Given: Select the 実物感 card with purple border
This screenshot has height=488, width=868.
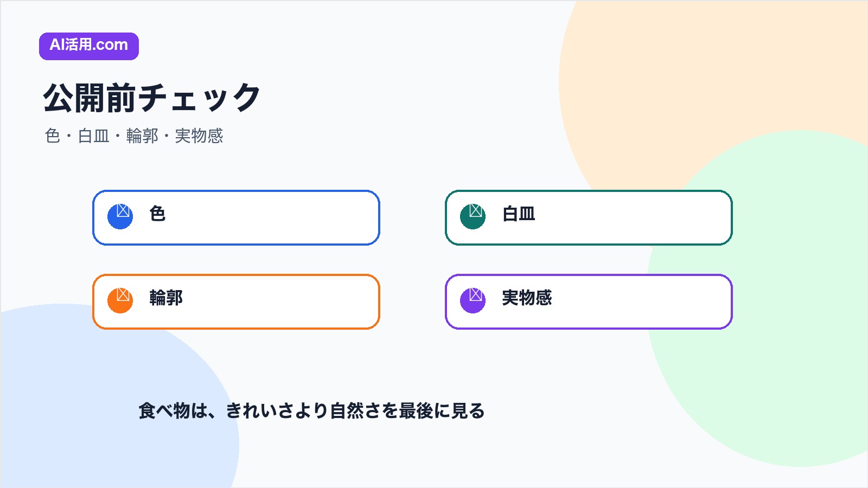Looking at the screenshot, I should coord(589,301).
